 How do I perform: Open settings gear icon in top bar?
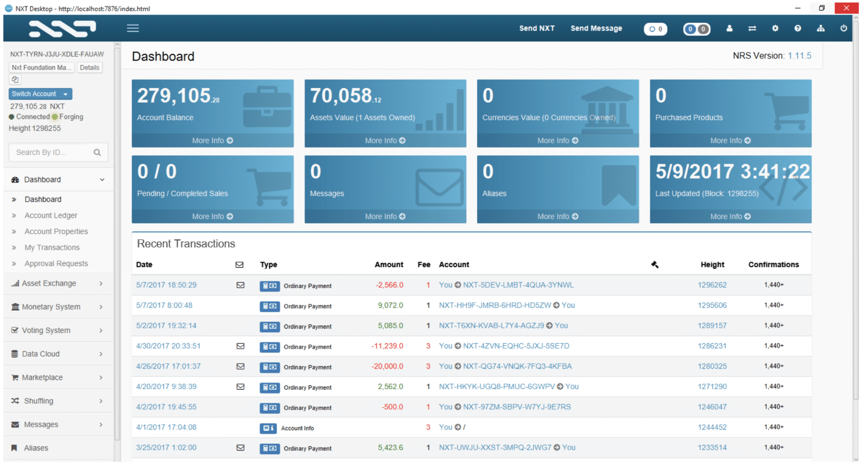[x=775, y=28]
